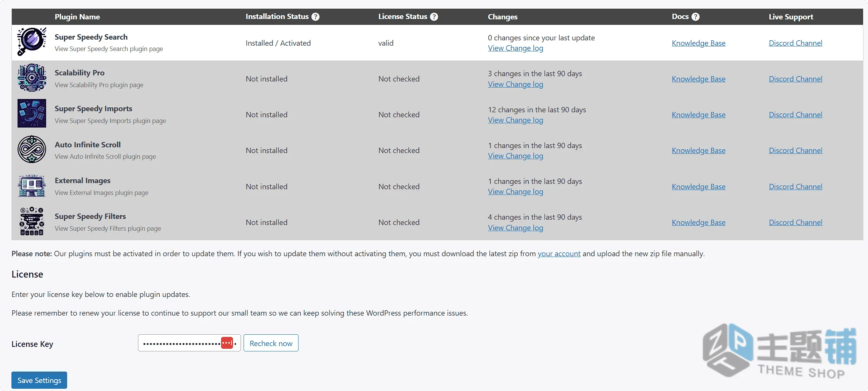The image size is (868, 391).
Task: Focus the License Key input field
Action: pyautogui.click(x=189, y=343)
